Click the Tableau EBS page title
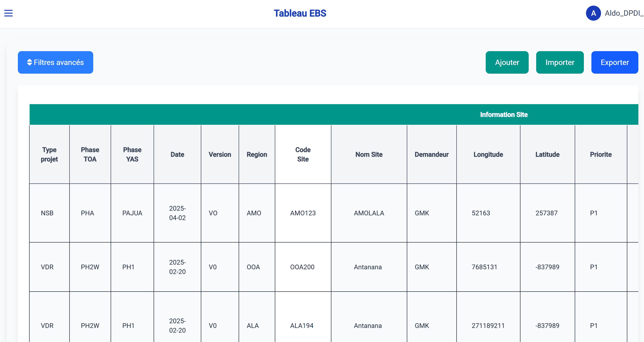The height and width of the screenshot is (342, 644). (300, 13)
